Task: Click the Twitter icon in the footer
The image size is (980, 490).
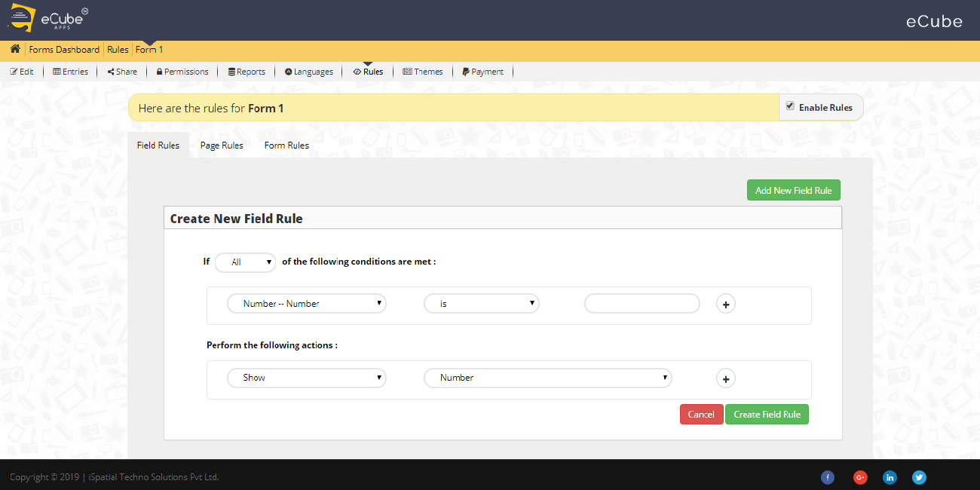Action: pyautogui.click(x=919, y=477)
